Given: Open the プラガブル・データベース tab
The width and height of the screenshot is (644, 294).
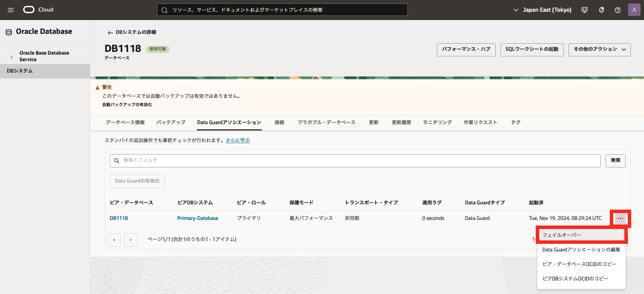Looking at the screenshot, I should pyautogui.click(x=326, y=122).
